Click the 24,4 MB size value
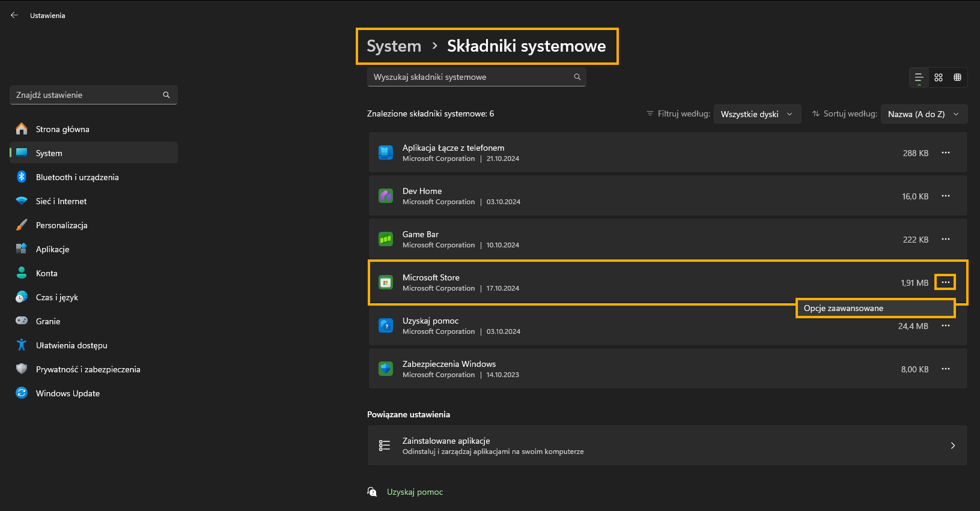 pyautogui.click(x=913, y=326)
